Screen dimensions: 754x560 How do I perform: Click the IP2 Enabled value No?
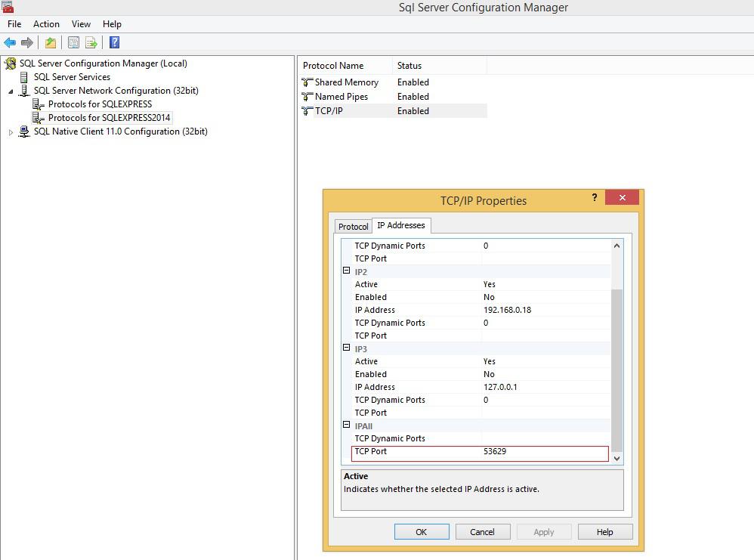489,297
